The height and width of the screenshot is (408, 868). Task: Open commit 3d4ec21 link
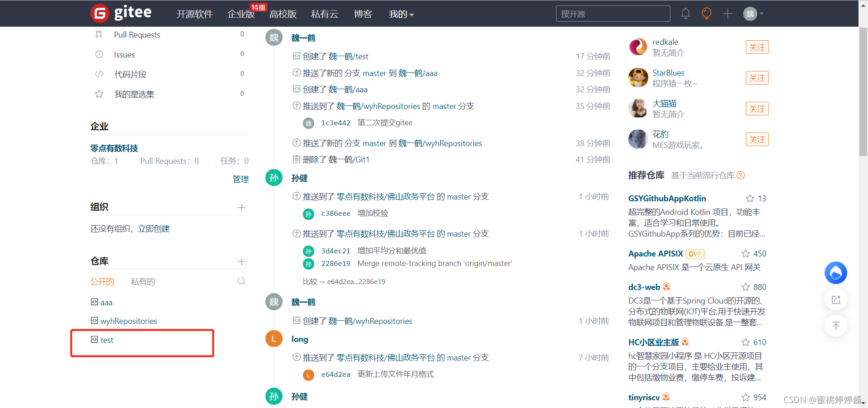click(335, 251)
